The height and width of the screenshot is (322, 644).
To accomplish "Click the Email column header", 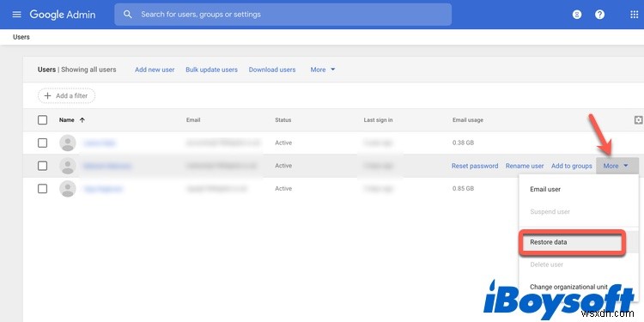I will coord(193,120).
